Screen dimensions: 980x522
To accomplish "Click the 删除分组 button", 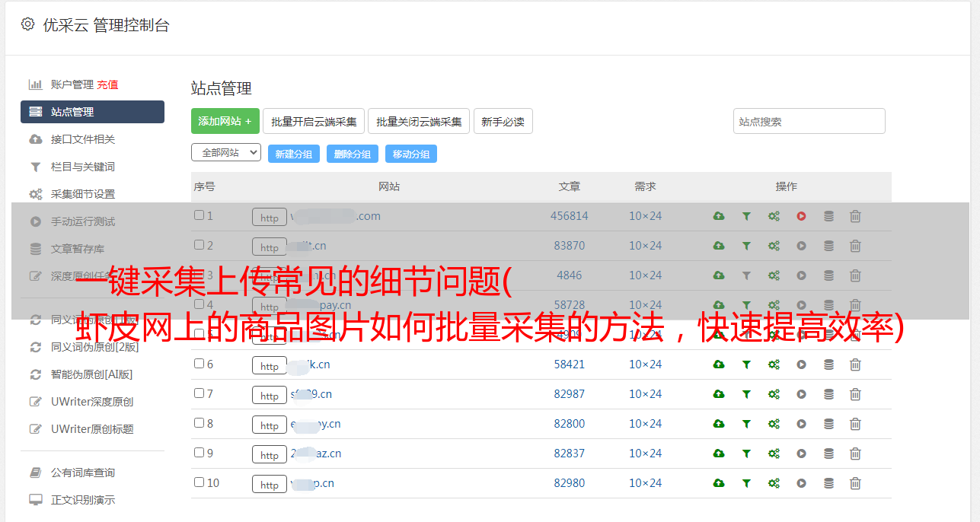I will [353, 154].
